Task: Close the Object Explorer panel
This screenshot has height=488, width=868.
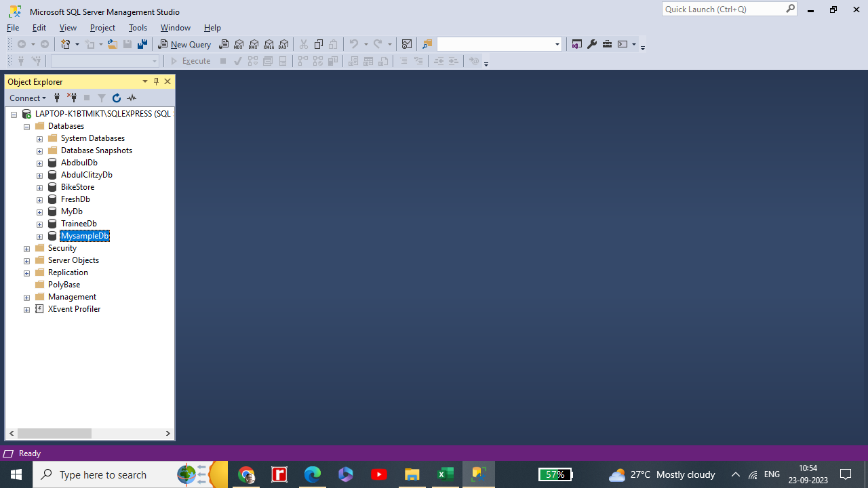Action: (x=167, y=81)
